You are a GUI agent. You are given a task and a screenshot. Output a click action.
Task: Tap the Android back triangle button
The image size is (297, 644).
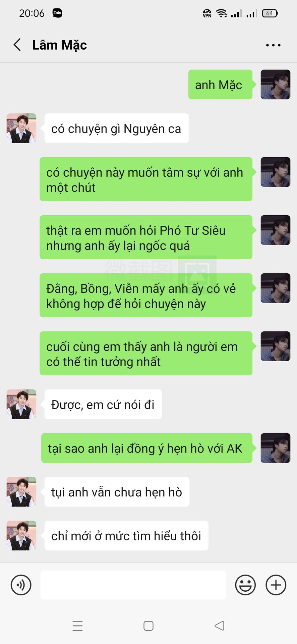(220, 626)
